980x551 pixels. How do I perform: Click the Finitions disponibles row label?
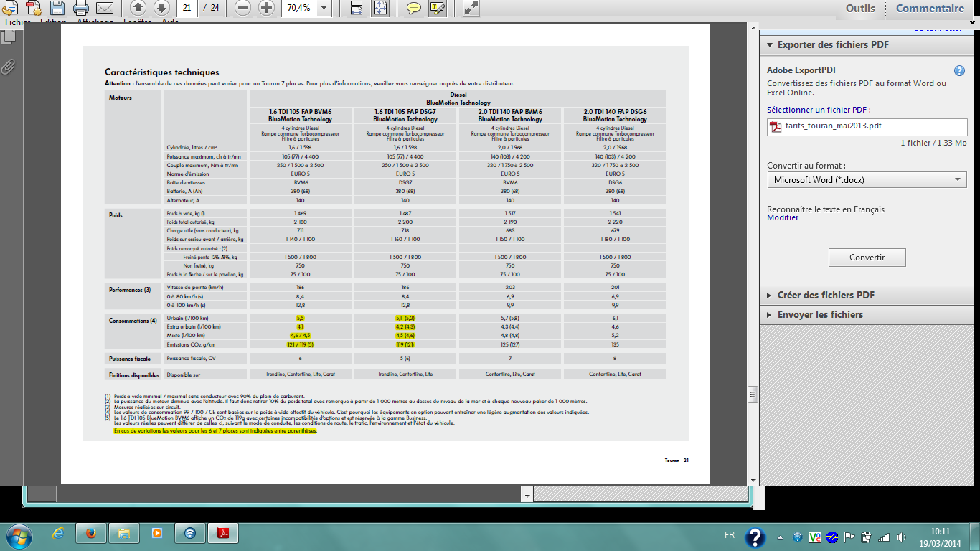[x=133, y=375]
